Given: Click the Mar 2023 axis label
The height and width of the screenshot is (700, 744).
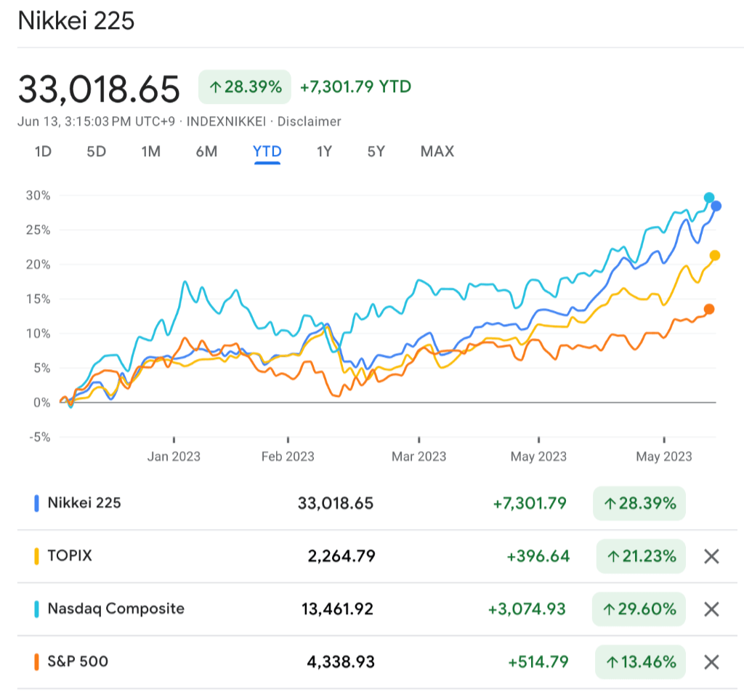Looking at the screenshot, I should click(x=419, y=456).
